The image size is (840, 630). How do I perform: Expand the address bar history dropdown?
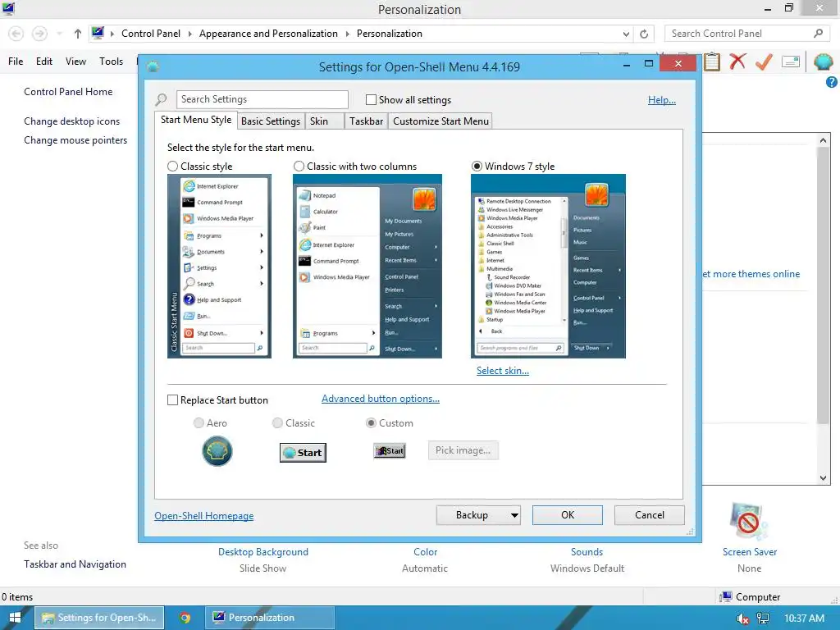[x=626, y=34]
